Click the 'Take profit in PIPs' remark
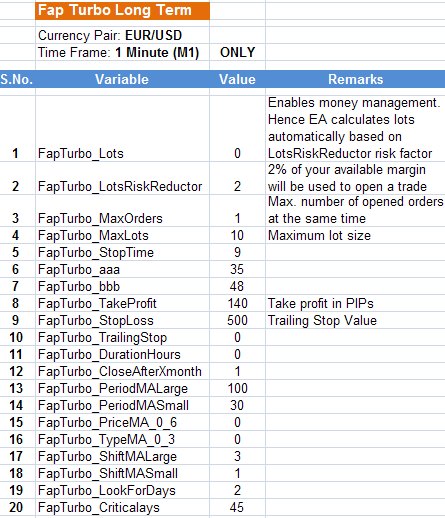445x518 pixels. (x=355, y=303)
